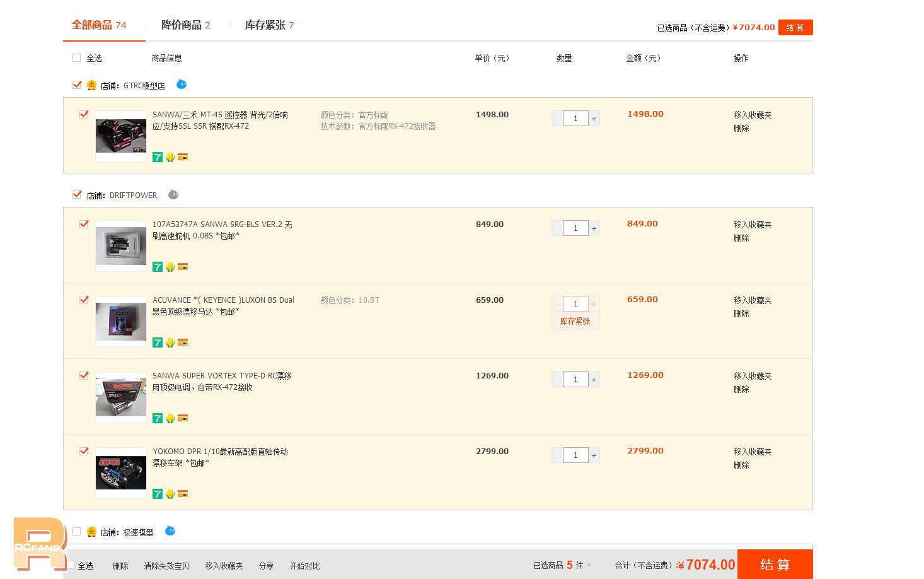This screenshot has height=579, width=924.
Task: Uncheck the SANWA MT-4S 遥控器 item checkbox
Action: coord(84,114)
